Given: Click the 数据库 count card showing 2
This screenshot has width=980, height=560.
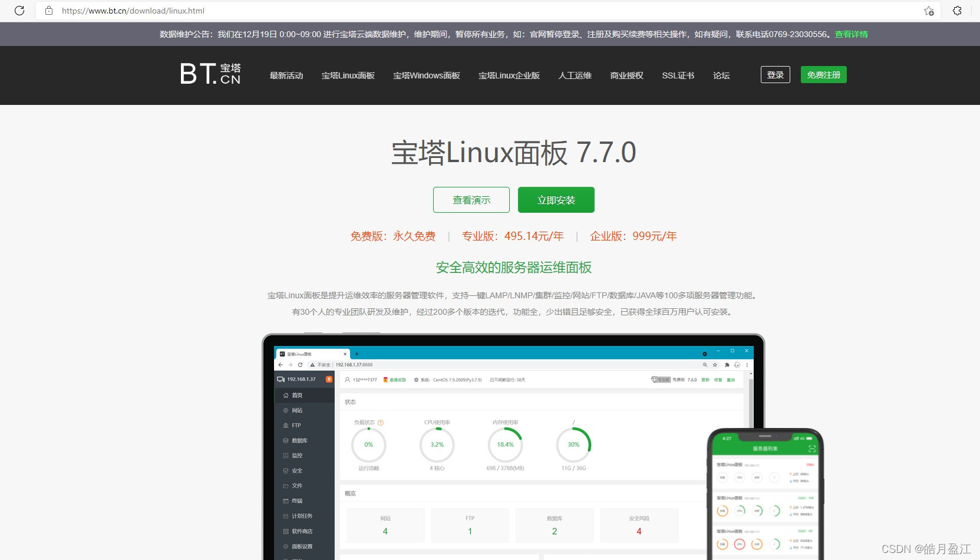Looking at the screenshot, I should [555, 525].
